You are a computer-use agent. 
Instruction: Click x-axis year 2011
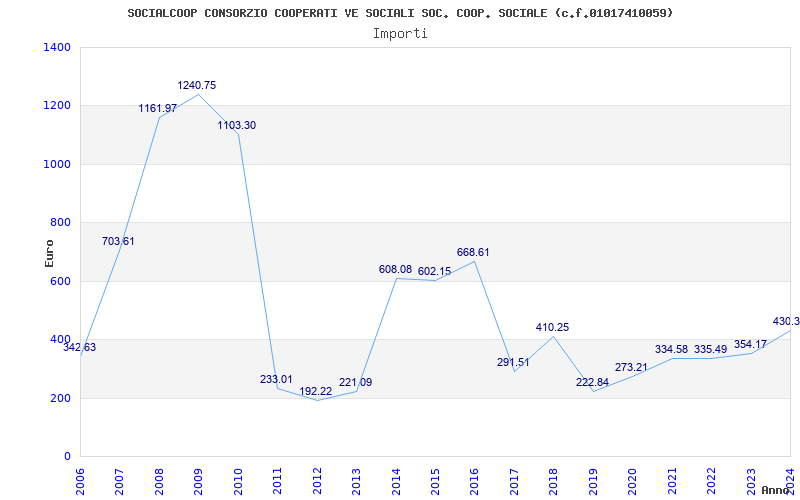(x=277, y=481)
